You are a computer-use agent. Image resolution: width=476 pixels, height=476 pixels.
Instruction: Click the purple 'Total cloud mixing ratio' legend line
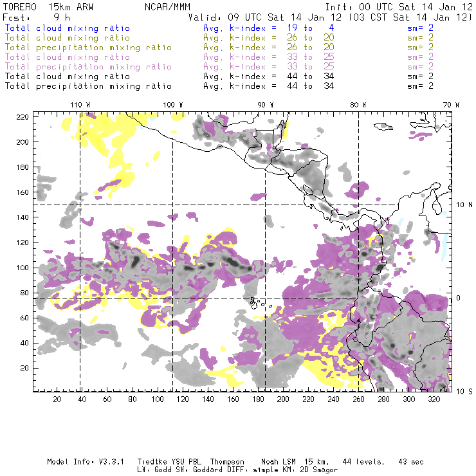click(68, 57)
